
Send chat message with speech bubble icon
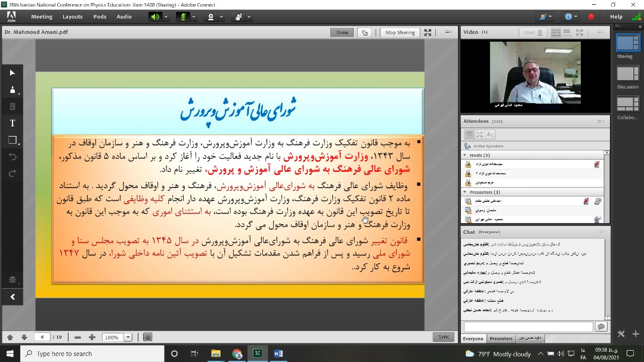pyautogui.click(x=600, y=327)
